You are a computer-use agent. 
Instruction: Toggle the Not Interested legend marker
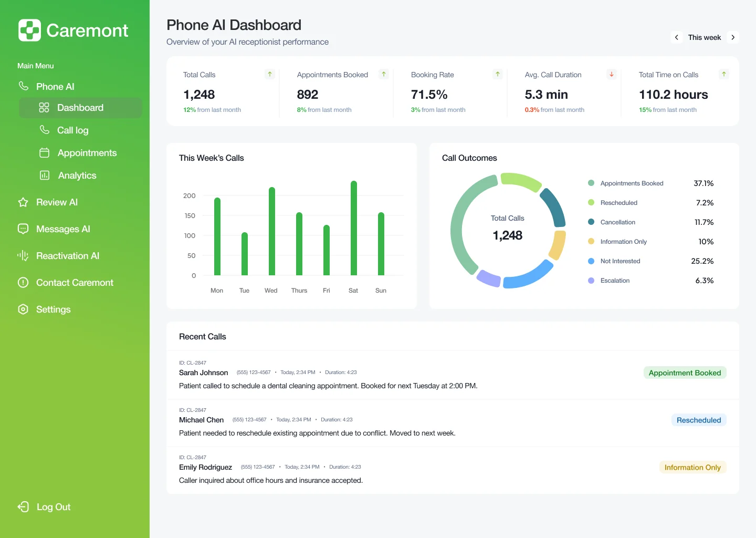click(x=591, y=261)
